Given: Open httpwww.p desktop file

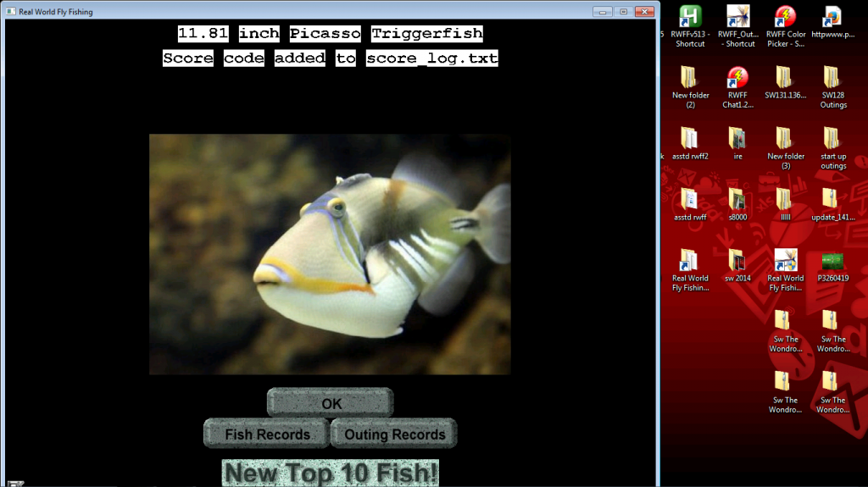Looking at the screenshot, I should pyautogui.click(x=832, y=22).
